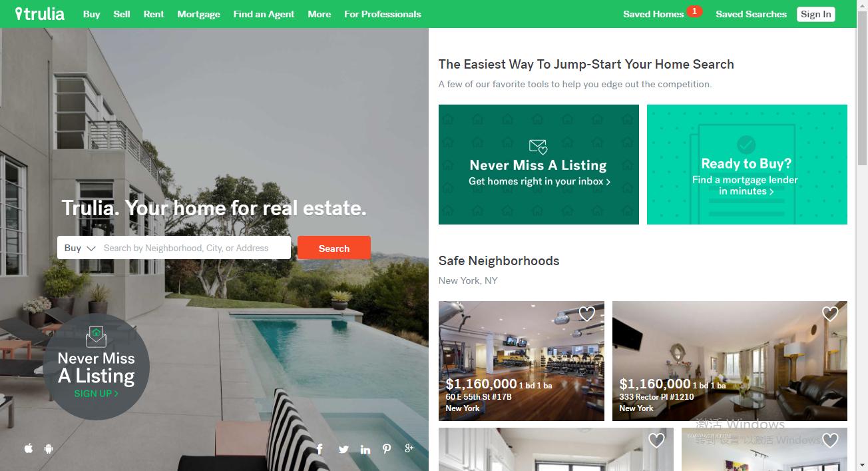
Task: Focus the neighborhood, city, or address field
Action: coord(196,248)
